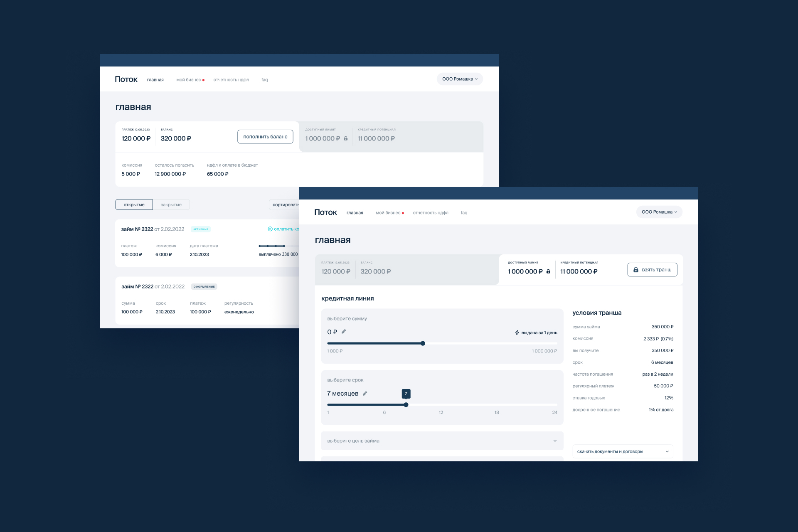798x532 pixels.
Task: Click оплатить icon on loan № 2322
Action: click(x=270, y=229)
